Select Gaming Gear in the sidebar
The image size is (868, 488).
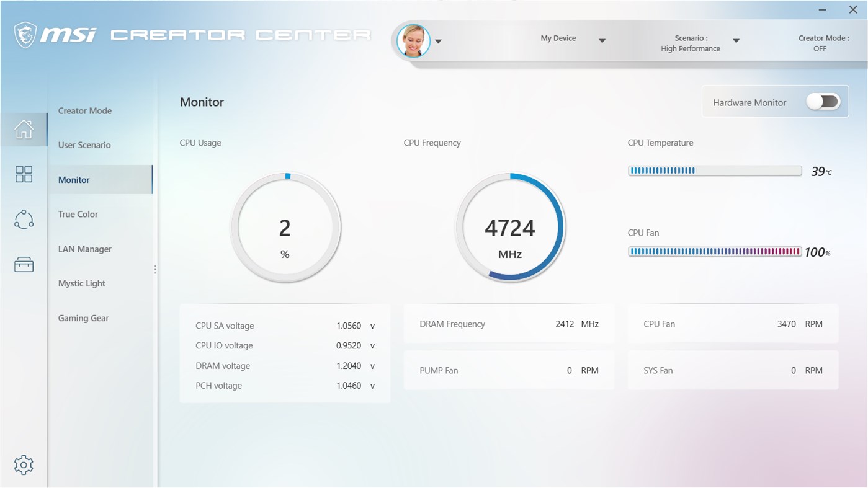pyautogui.click(x=83, y=318)
